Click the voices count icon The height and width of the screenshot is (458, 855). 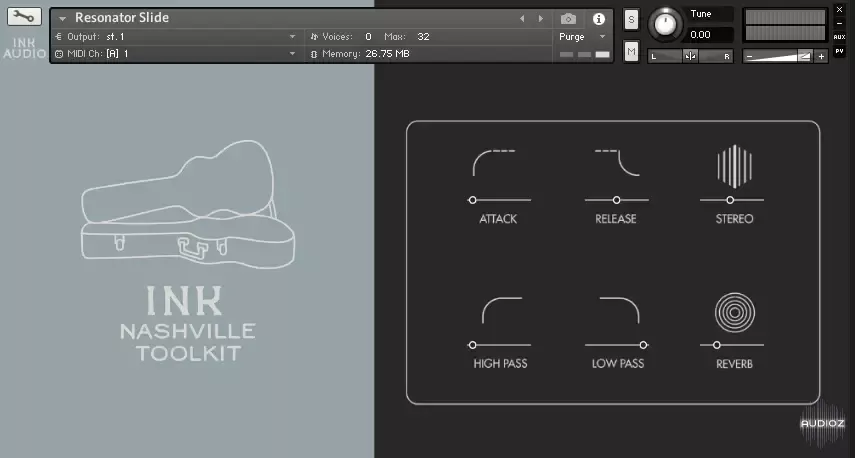[314, 37]
